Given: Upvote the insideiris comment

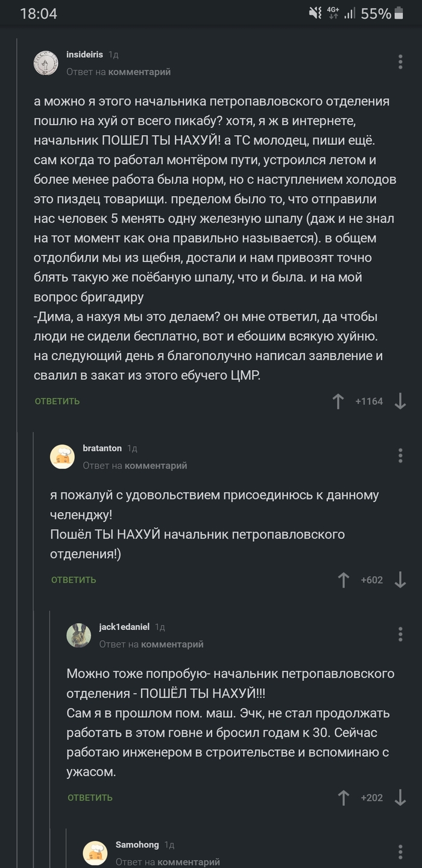Looking at the screenshot, I should point(338,401).
